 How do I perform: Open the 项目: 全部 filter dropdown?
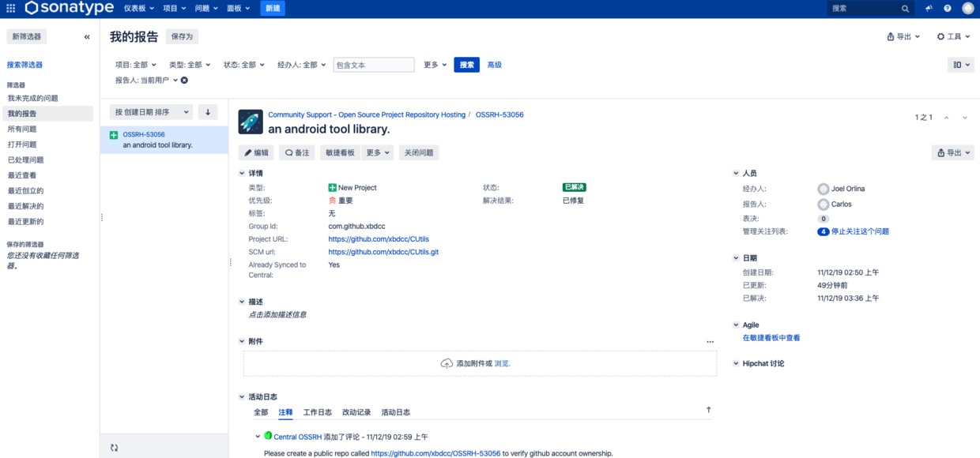pos(136,65)
